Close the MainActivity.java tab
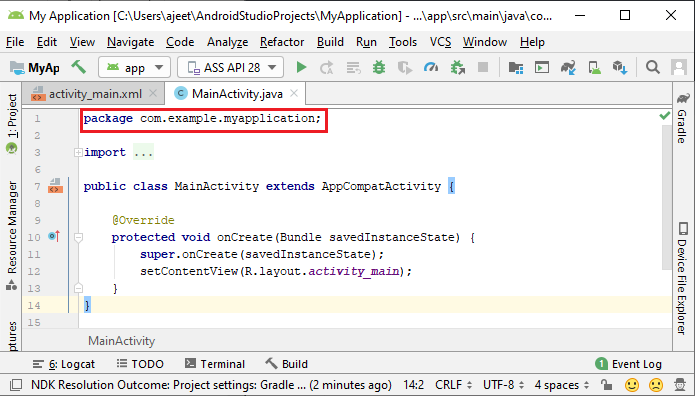 click(x=294, y=94)
